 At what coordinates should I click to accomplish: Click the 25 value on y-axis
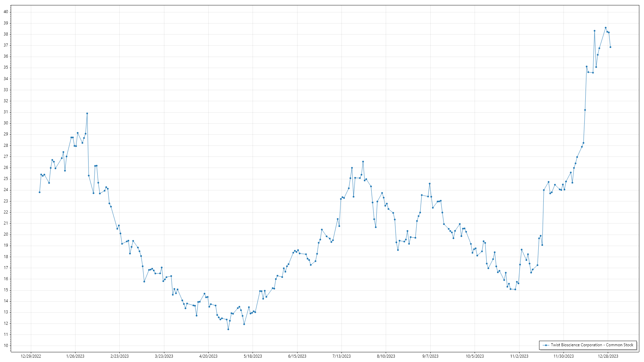click(x=6, y=179)
